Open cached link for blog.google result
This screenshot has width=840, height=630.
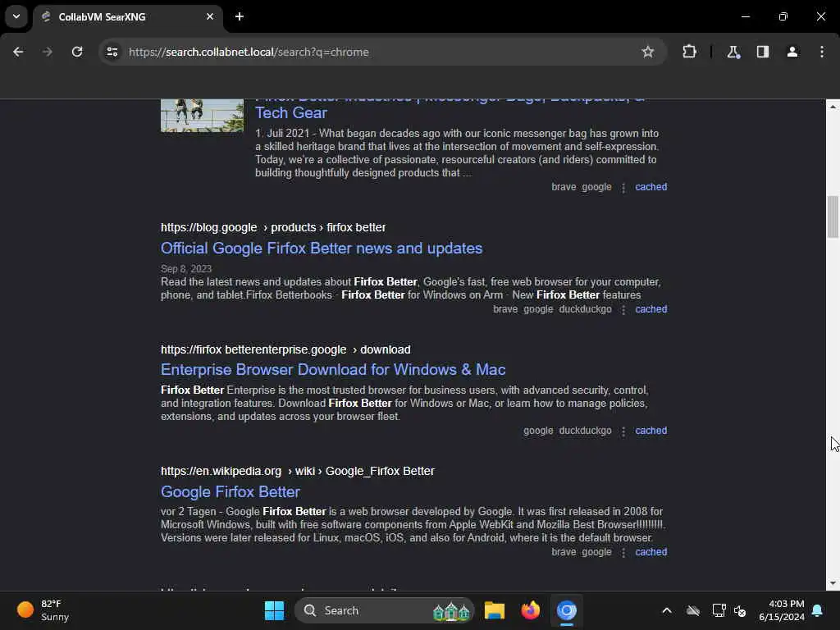click(651, 309)
